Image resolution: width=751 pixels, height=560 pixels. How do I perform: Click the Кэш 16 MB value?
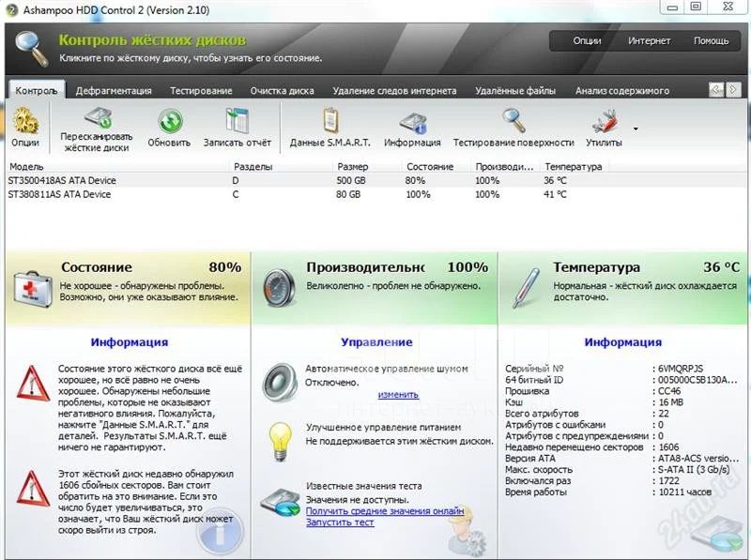pos(670,402)
